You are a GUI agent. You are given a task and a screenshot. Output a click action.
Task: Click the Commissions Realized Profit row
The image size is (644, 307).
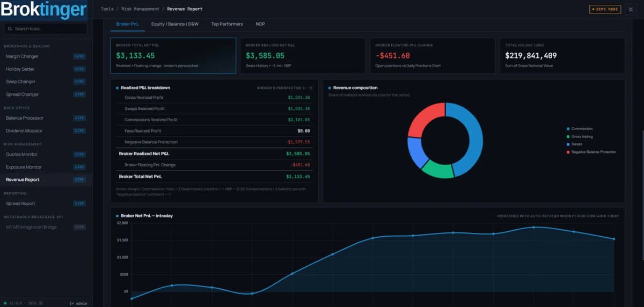(214, 120)
